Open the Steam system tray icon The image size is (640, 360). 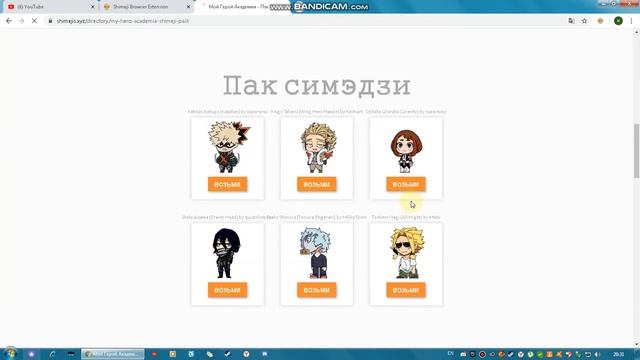(511, 354)
